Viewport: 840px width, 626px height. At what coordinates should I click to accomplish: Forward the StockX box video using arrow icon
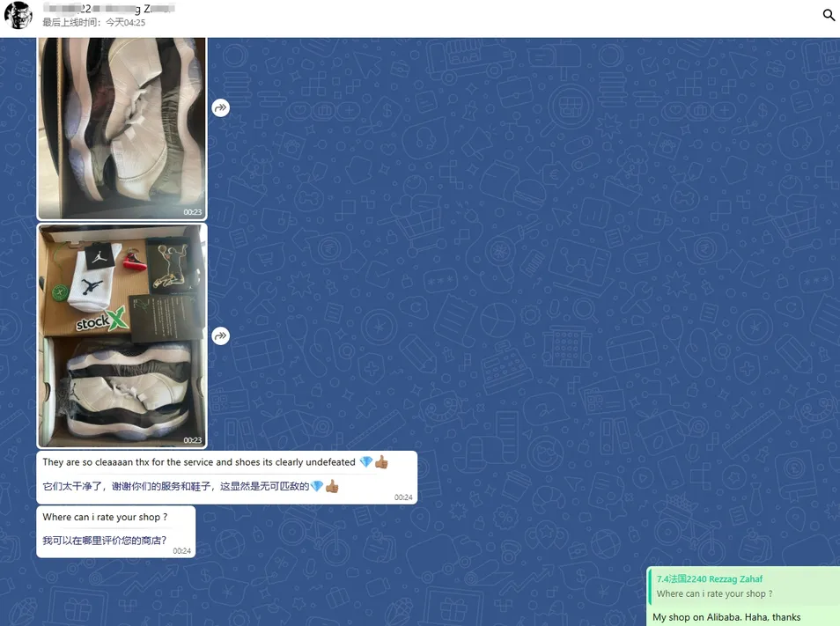tap(220, 335)
